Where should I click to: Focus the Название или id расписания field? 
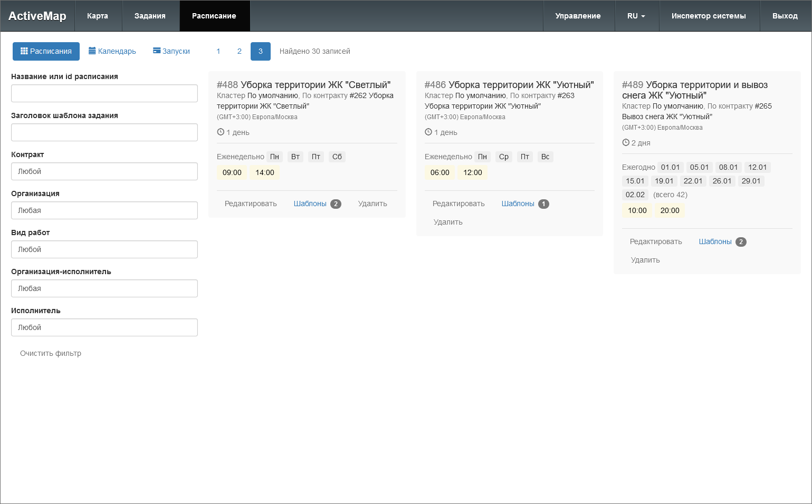pyautogui.click(x=104, y=93)
